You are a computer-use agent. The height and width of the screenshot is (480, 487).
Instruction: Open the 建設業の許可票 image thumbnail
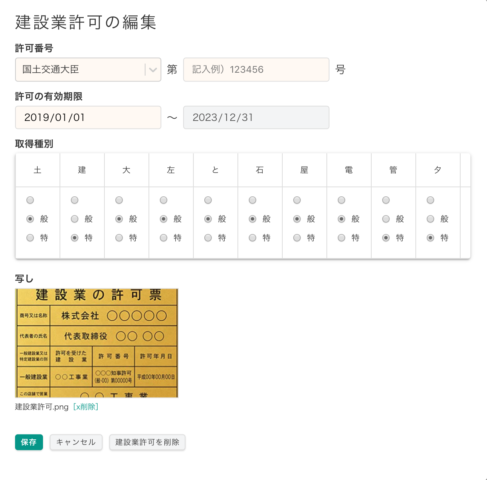coord(97,343)
